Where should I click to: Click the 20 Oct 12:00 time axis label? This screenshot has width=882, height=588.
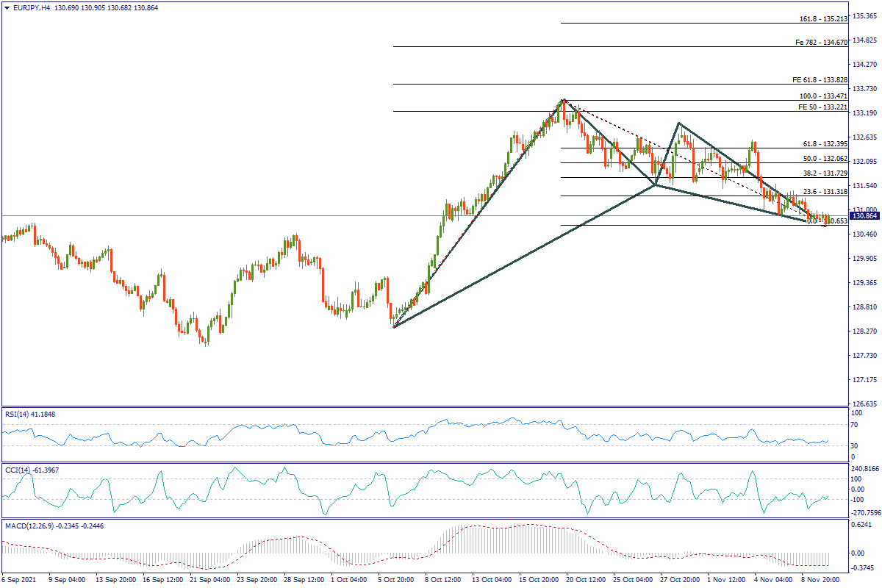(x=587, y=579)
